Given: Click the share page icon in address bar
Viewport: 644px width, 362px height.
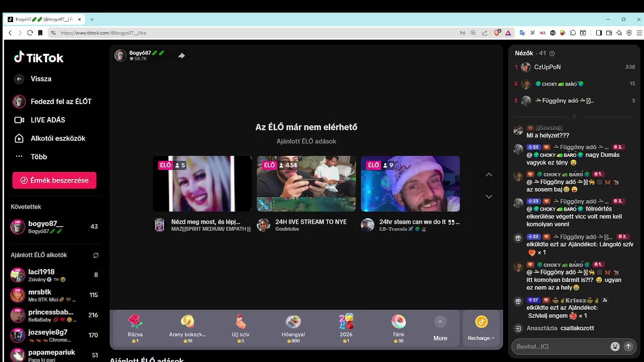Looking at the screenshot, I should 485,33.
